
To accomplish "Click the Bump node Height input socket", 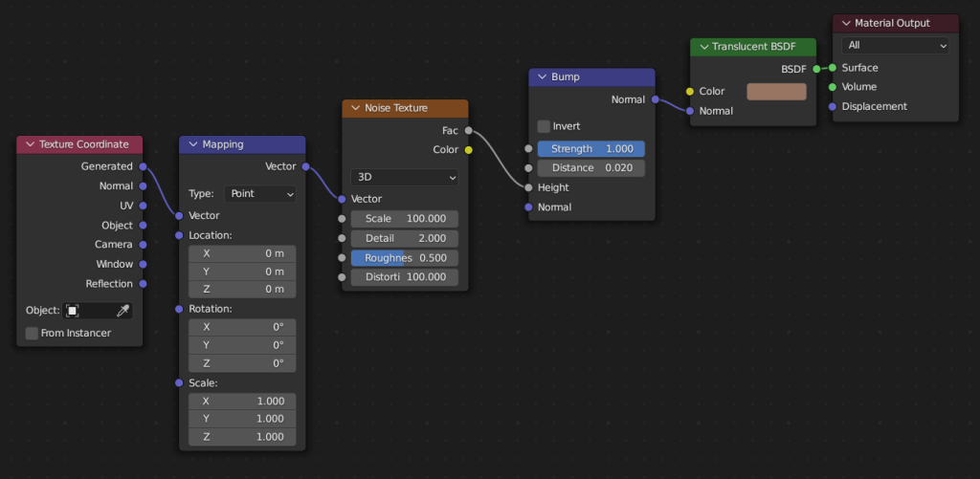I will [528, 187].
